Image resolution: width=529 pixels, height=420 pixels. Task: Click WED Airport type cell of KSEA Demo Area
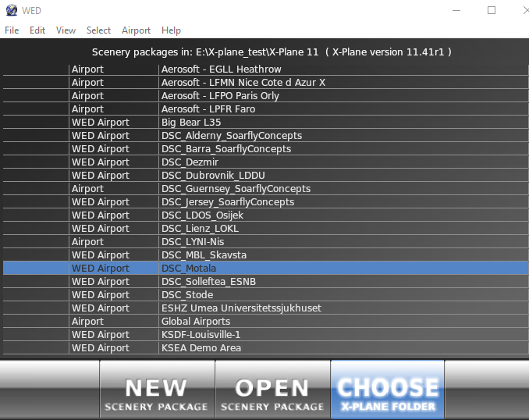point(114,348)
